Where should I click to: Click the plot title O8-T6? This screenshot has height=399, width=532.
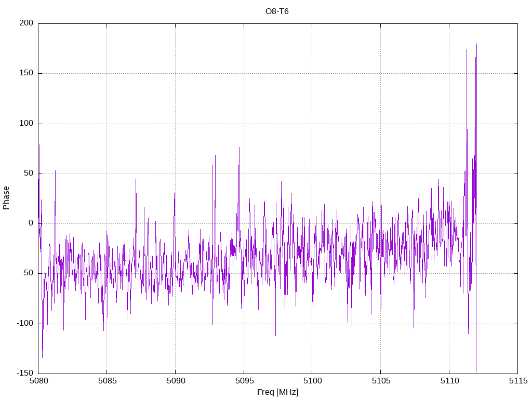(277, 11)
